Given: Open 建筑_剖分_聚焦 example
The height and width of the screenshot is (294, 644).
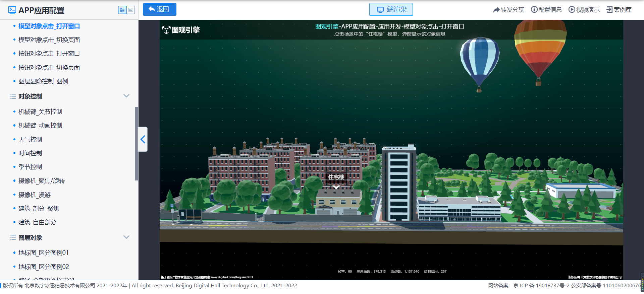Looking at the screenshot, I should (39, 209).
